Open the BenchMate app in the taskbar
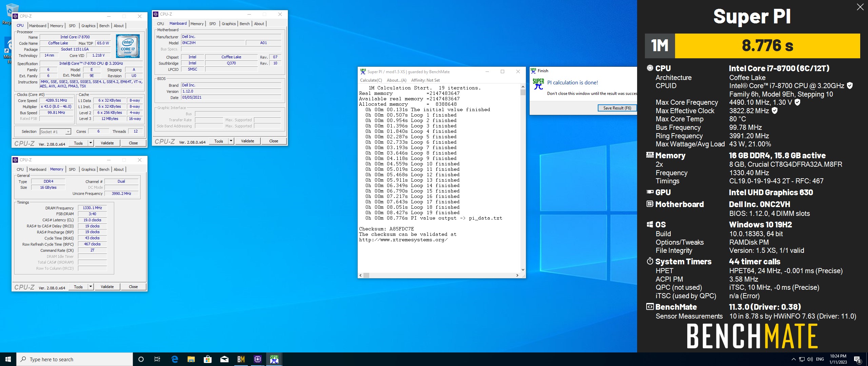The width and height of the screenshot is (868, 366). click(x=241, y=359)
